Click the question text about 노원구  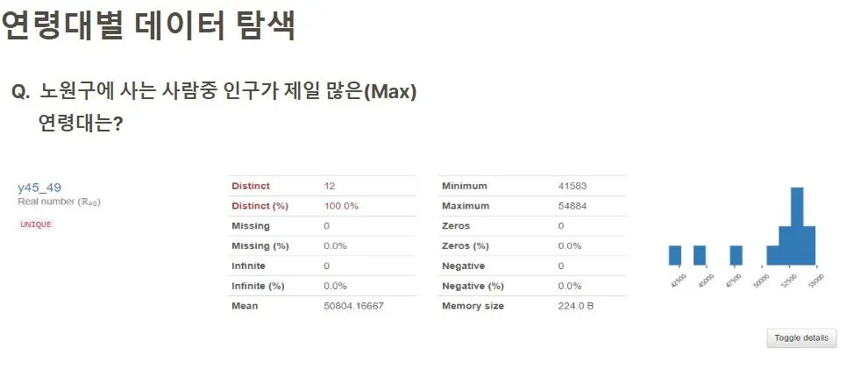(x=214, y=108)
